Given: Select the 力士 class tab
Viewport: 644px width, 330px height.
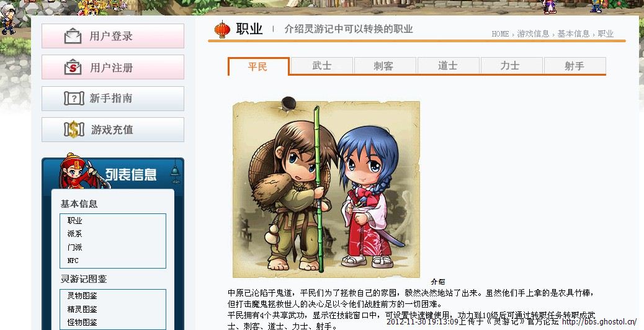Looking at the screenshot, I should click(x=511, y=66).
